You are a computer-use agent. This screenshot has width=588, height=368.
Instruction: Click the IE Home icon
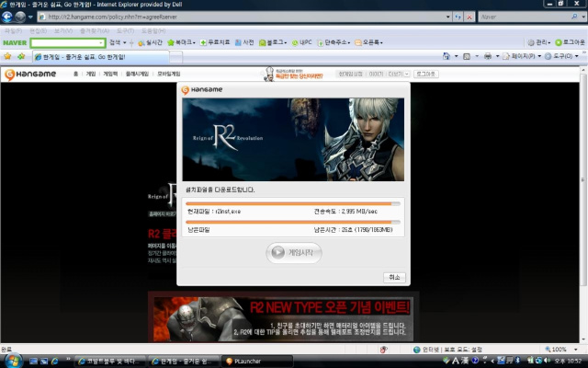(447, 56)
